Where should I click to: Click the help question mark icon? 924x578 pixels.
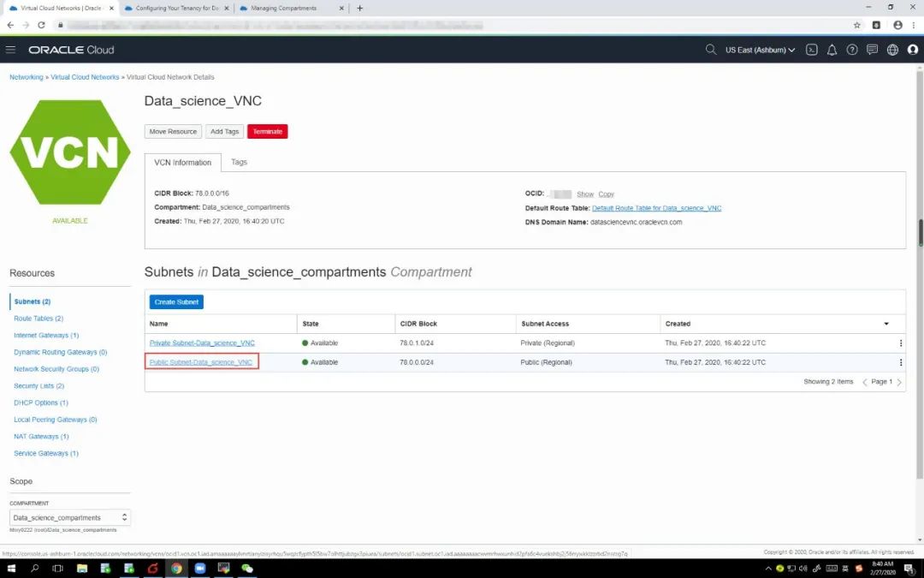pyautogui.click(x=852, y=50)
